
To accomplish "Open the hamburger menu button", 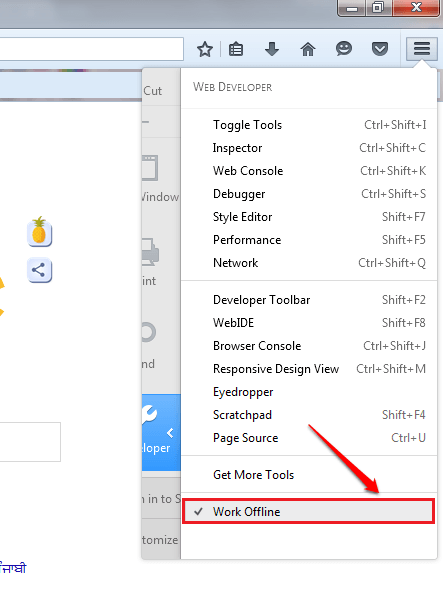I will 422,49.
